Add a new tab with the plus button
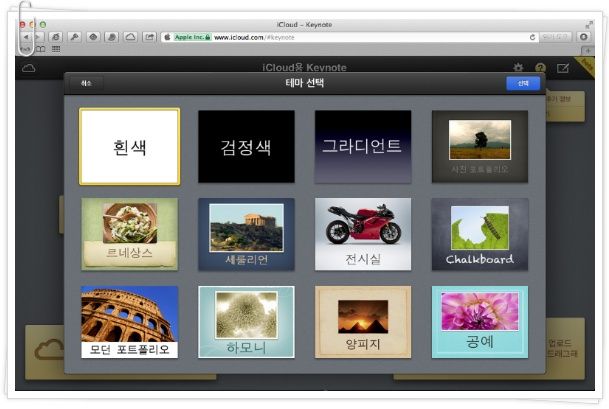 [588, 50]
